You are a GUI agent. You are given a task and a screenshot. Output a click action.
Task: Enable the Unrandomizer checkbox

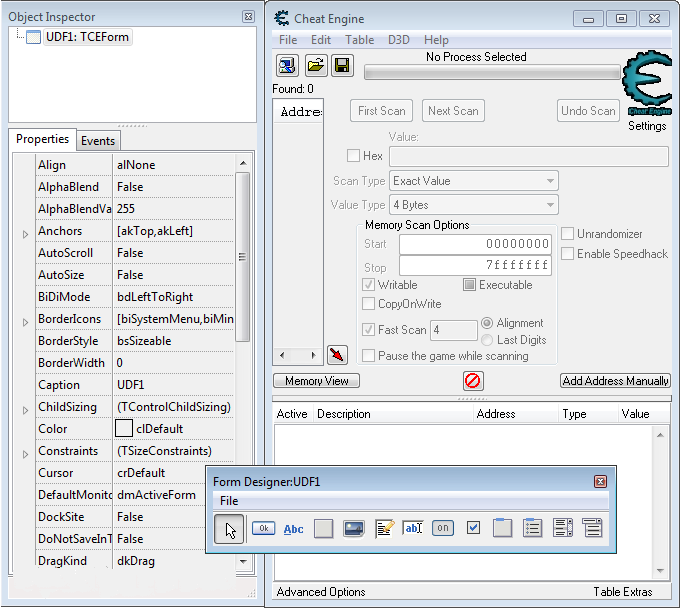click(x=567, y=234)
